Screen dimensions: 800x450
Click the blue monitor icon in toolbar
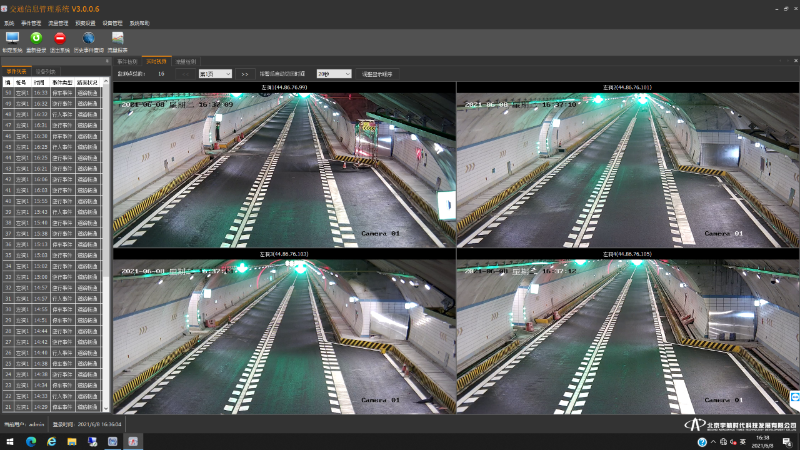12,38
